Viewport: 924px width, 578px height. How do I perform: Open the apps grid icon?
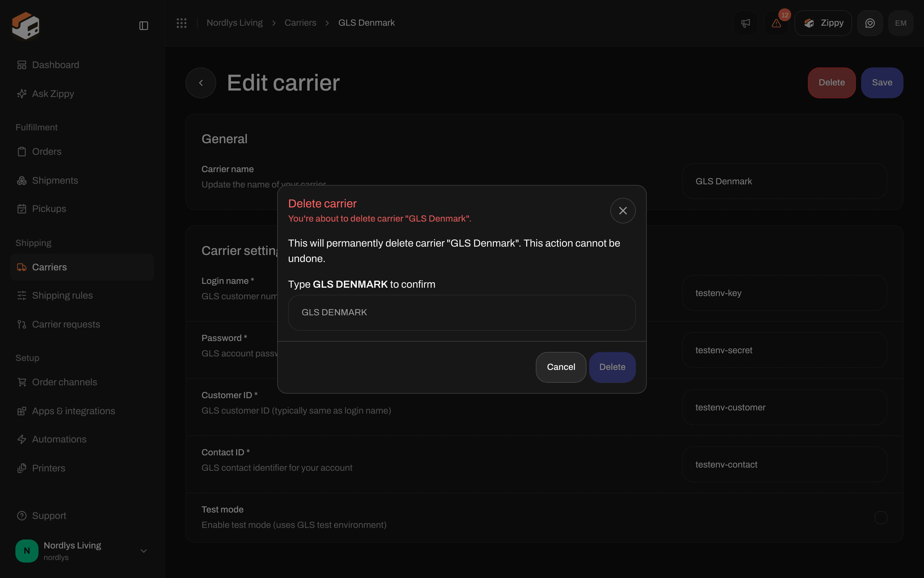pyautogui.click(x=182, y=23)
